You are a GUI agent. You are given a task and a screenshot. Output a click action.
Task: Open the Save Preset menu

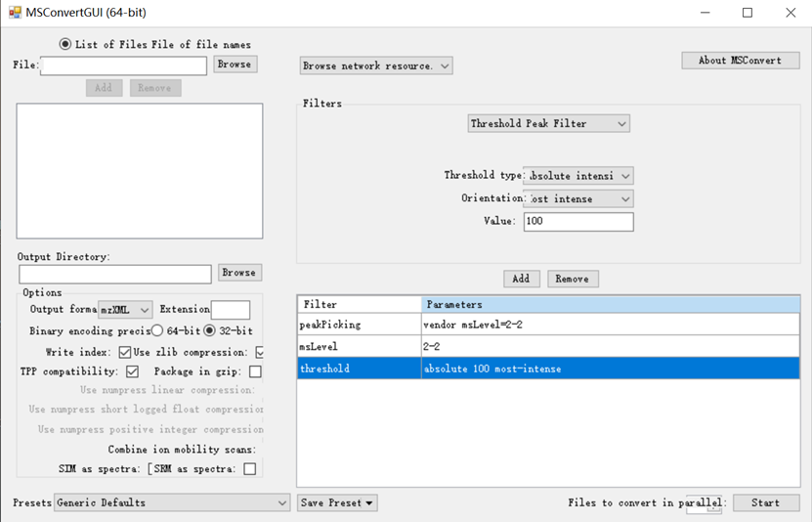pyautogui.click(x=337, y=502)
